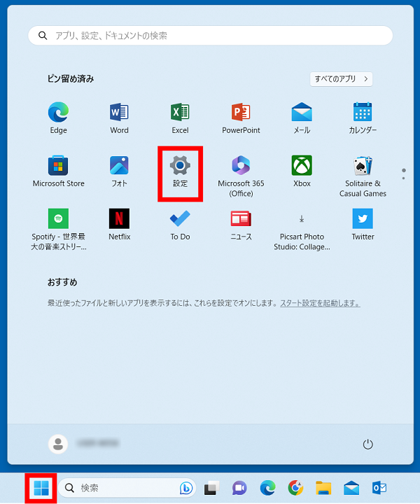Image resolution: width=420 pixels, height=504 pixels.
Task: Open the power options button
Action: 367,444
